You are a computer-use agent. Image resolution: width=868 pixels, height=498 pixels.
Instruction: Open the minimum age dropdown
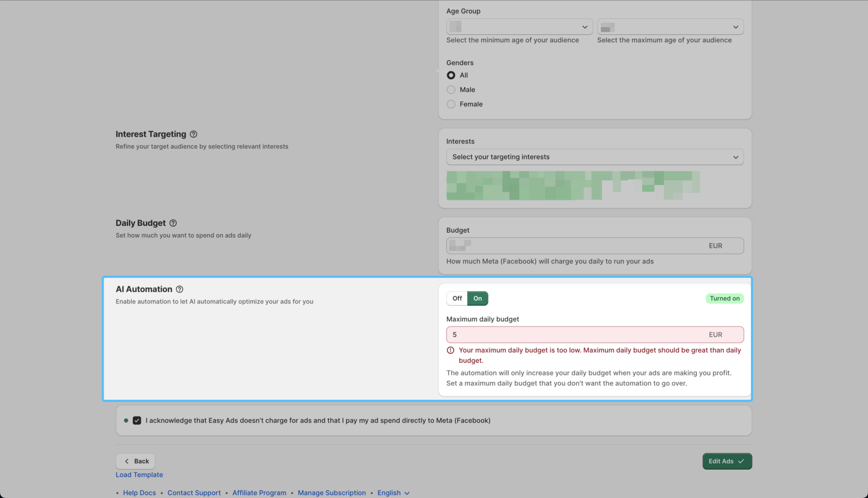click(519, 27)
